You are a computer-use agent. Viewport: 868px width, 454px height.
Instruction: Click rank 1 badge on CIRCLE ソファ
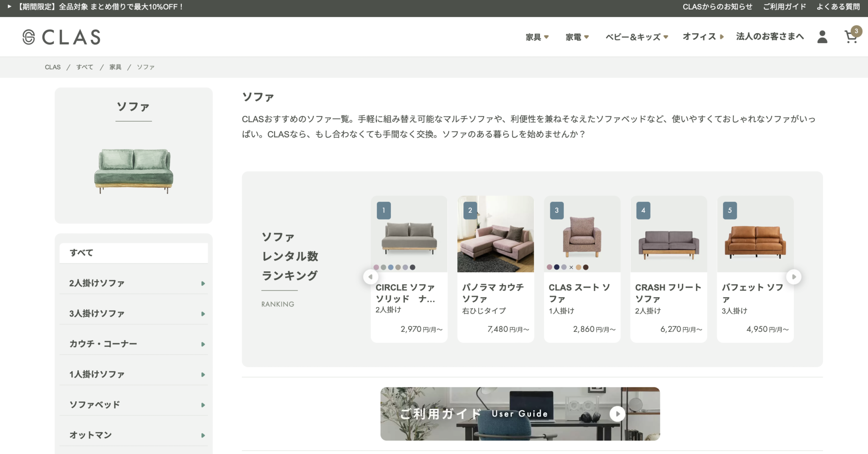pyautogui.click(x=384, y=210)
